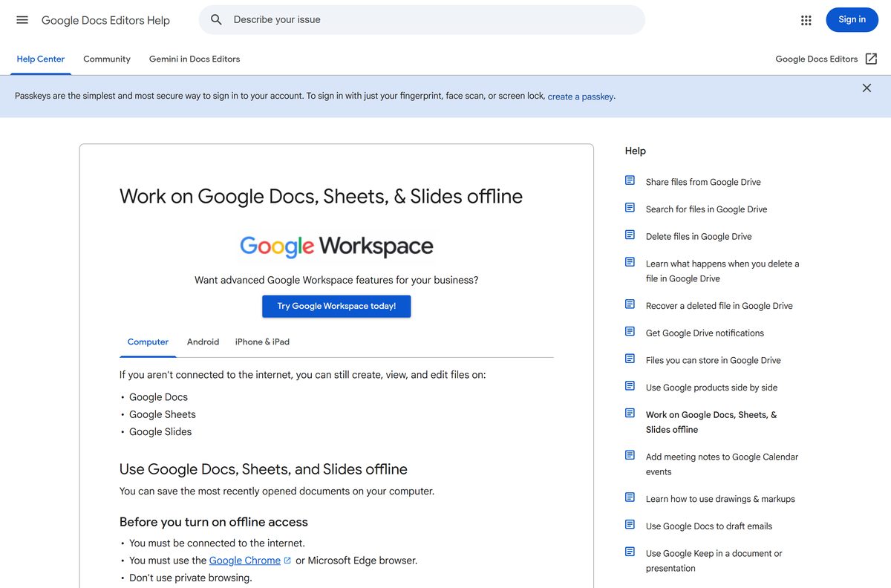Open Files you can store in Google Drive

coord(714,360)
